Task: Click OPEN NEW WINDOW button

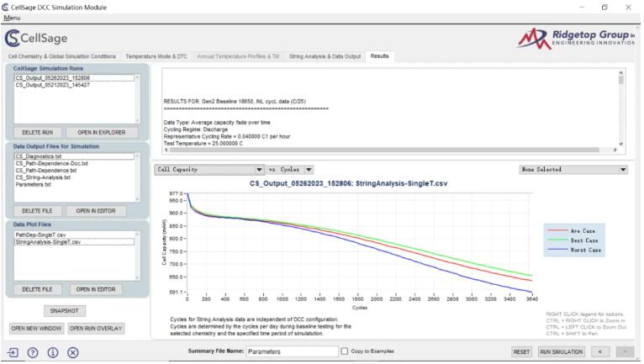Action: coord(36,329)
